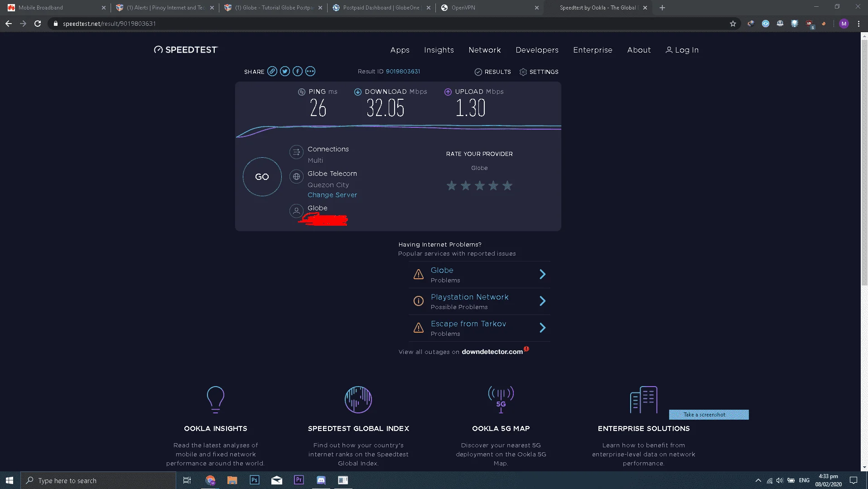
Task: Open the Apps menu
Action: pyautogui.click(x=400, y=50)
